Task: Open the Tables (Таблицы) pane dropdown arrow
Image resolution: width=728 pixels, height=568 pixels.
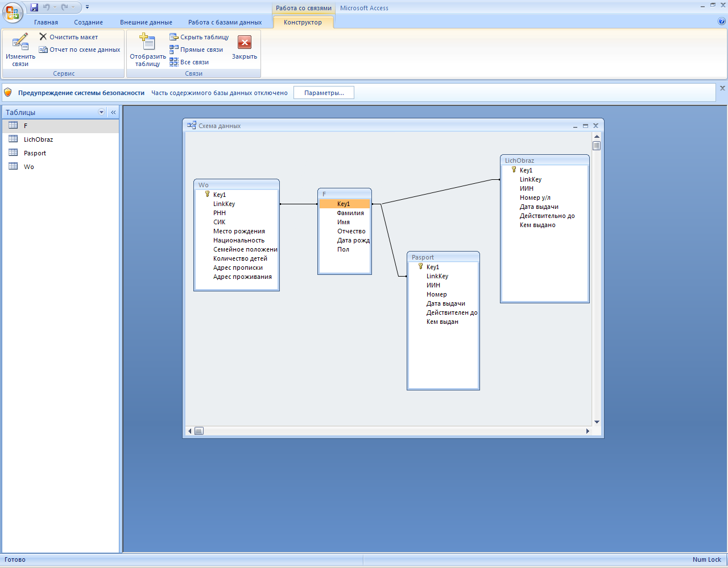Action: [102, 112]
